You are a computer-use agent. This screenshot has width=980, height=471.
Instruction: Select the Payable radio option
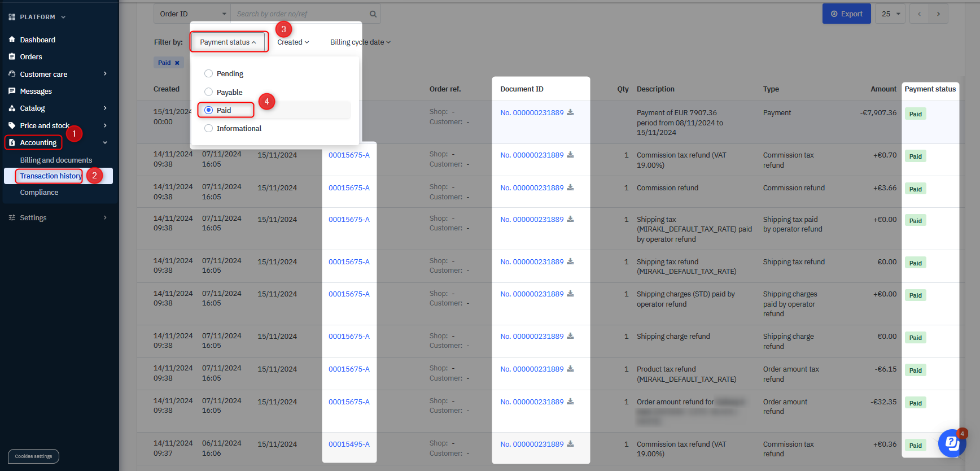208,92
